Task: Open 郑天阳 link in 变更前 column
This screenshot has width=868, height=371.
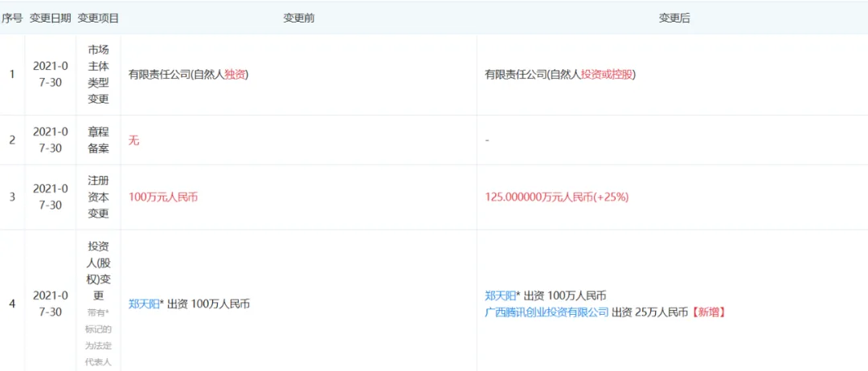Action: pos(143,304)
